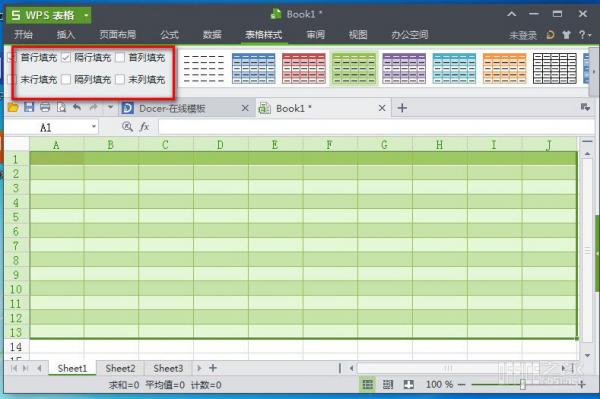Open the 办公空间 tab
600x399 pixels.
[409, 35]
